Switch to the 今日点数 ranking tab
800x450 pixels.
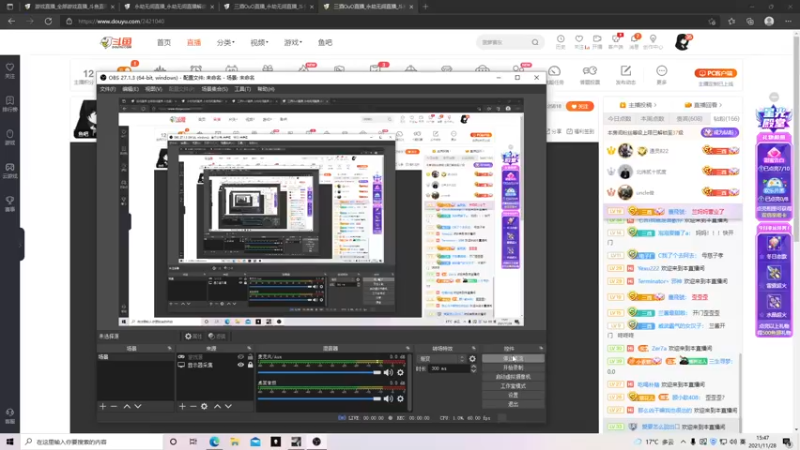coord(619,119)
